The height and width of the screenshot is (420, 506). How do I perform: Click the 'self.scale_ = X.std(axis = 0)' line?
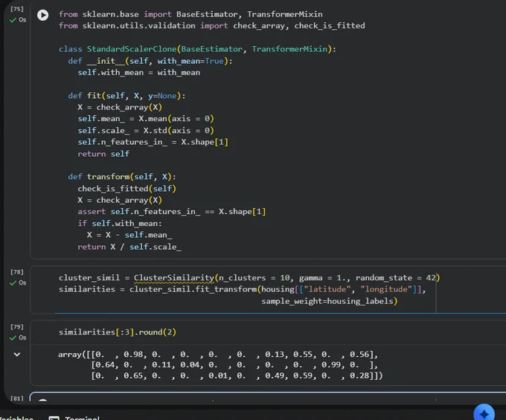(146, 130)
